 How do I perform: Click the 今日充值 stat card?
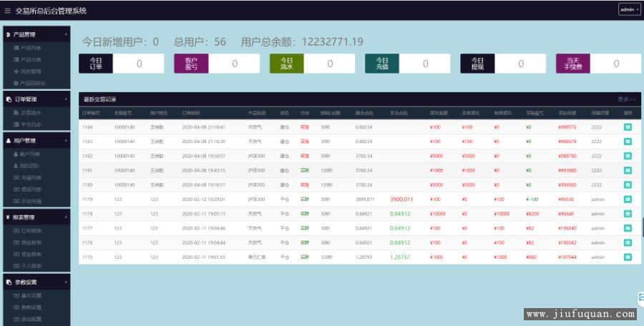[x=407, y=64]
